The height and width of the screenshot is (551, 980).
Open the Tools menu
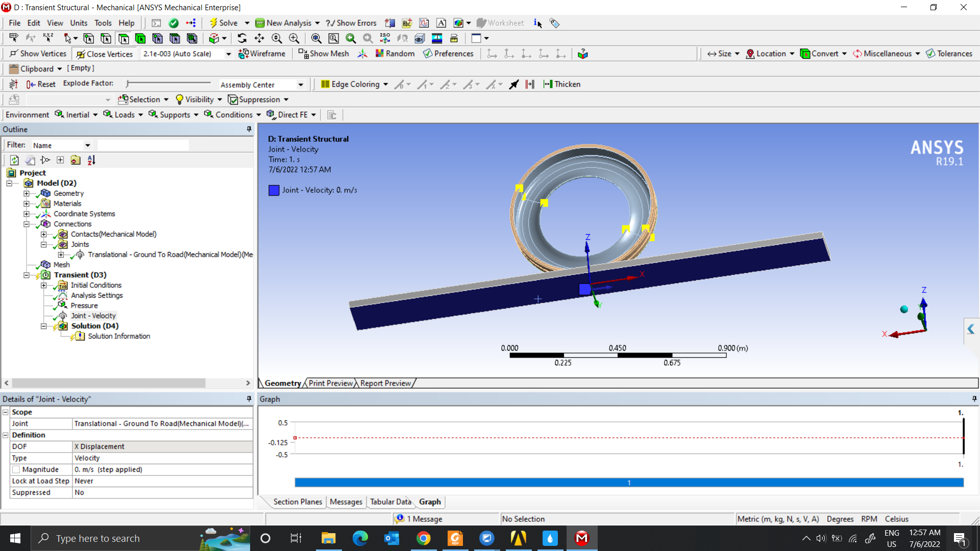(103, 23)
